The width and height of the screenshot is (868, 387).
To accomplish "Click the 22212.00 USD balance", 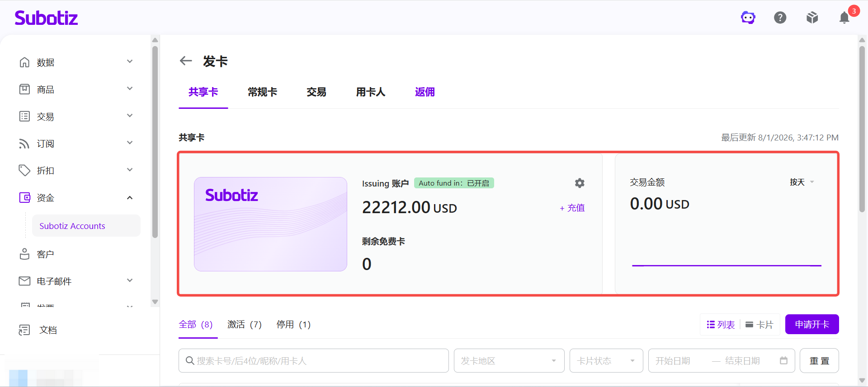I will coord(410,208).
